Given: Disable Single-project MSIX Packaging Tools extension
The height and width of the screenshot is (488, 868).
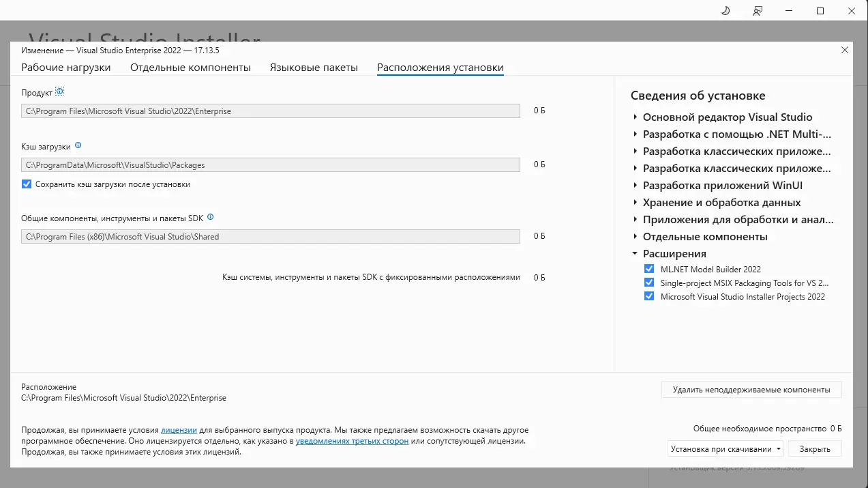Looking at the screenshot, I should [648, 282].
